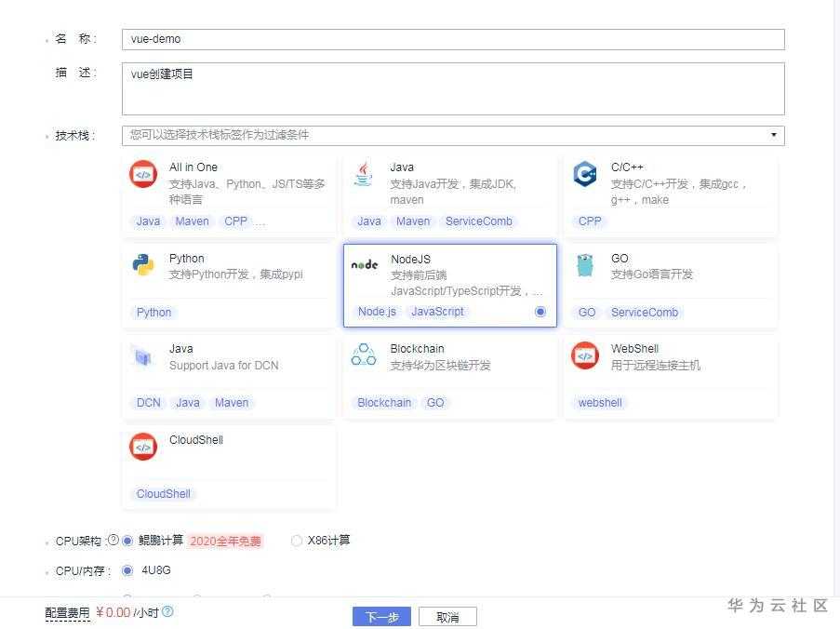Click the ¥0.00 price text

(113, 612)
